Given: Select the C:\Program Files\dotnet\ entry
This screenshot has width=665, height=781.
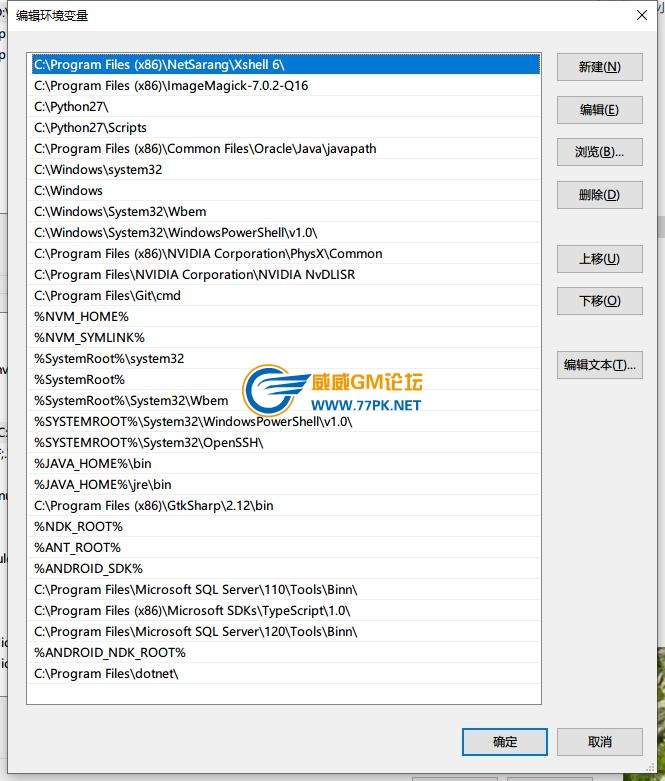Looking at the screenshot, I should 285,673.
